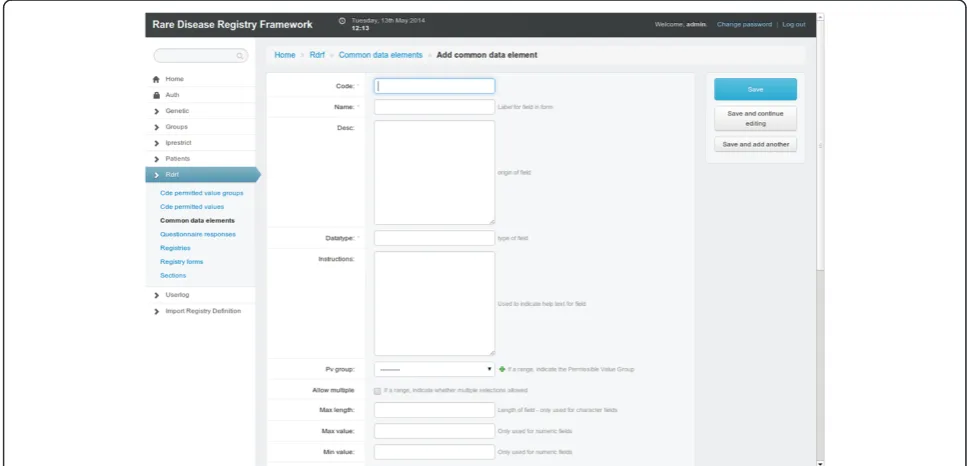Focus the Datatype input field

pos(434,238)
